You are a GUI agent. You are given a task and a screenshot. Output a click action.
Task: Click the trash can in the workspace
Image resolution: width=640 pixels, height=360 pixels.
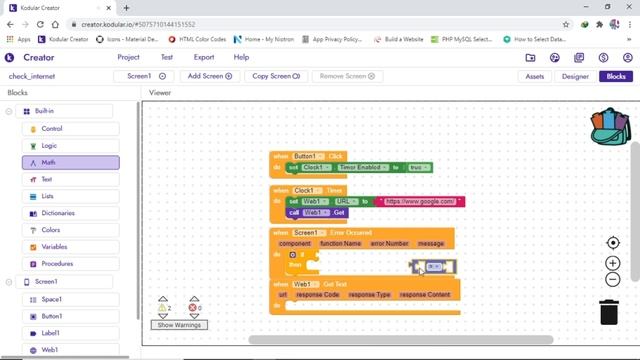[x=609, y=312]
